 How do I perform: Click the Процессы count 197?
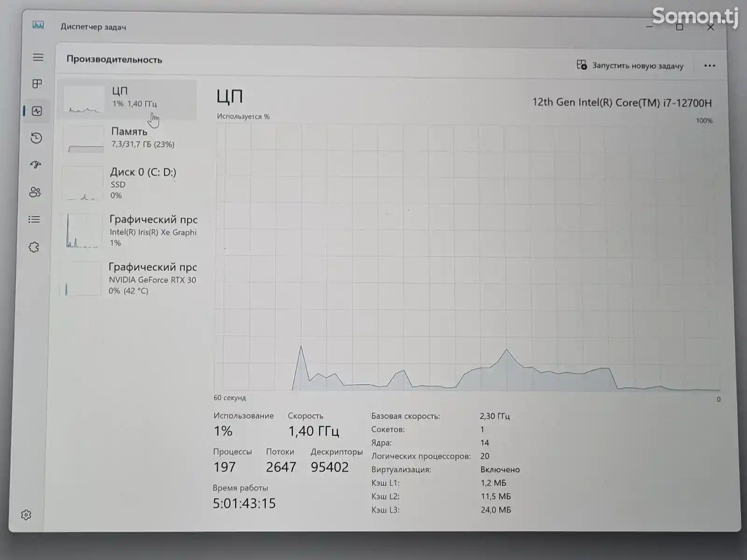(225, 467)
